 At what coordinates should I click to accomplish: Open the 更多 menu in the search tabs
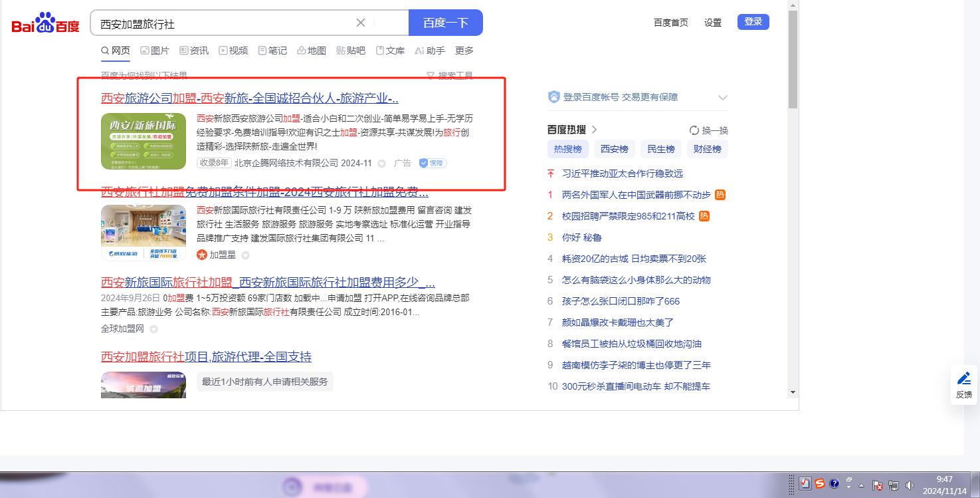point(464,51)
